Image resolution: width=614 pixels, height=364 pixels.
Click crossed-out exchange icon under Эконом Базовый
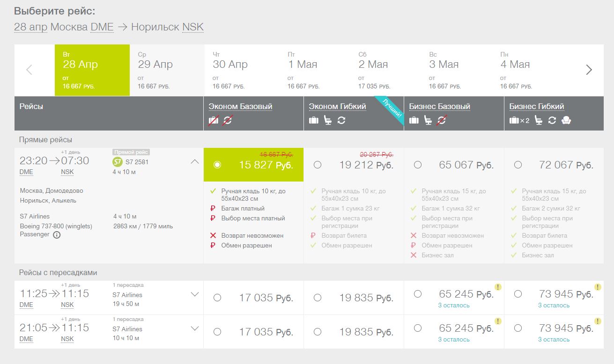point(228,120)
